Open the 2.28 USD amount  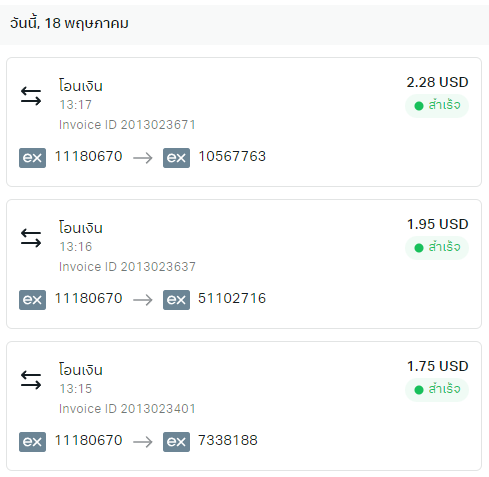(x=437, y=82)
